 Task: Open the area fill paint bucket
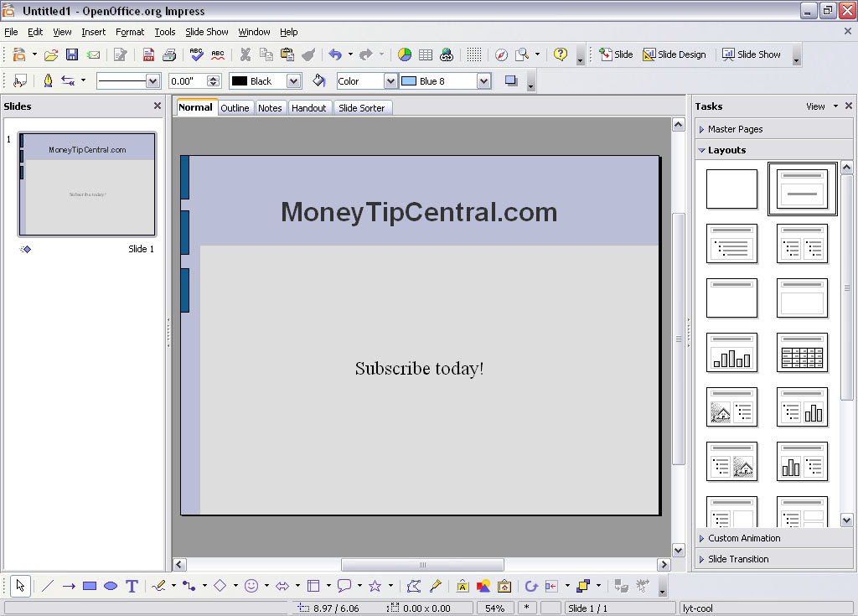coord(319,81)
